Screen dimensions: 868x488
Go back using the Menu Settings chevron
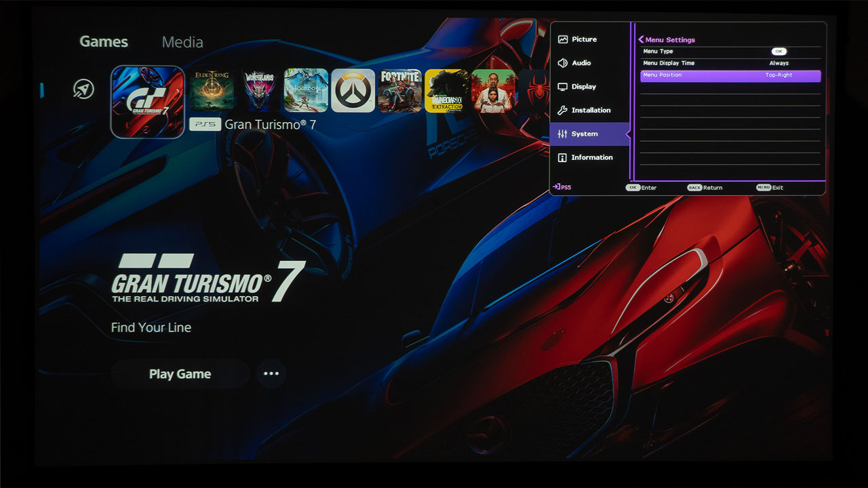coord(641,40)
